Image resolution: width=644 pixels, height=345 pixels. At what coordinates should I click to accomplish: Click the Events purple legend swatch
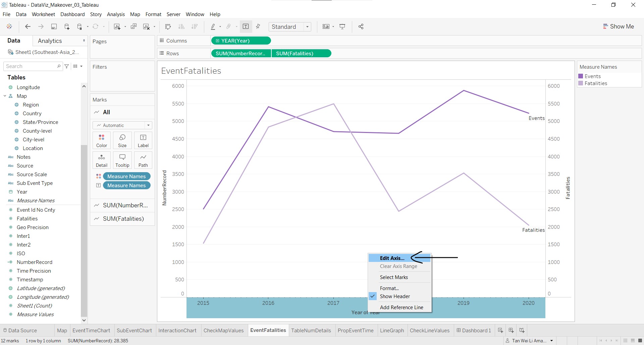(581, 76)
